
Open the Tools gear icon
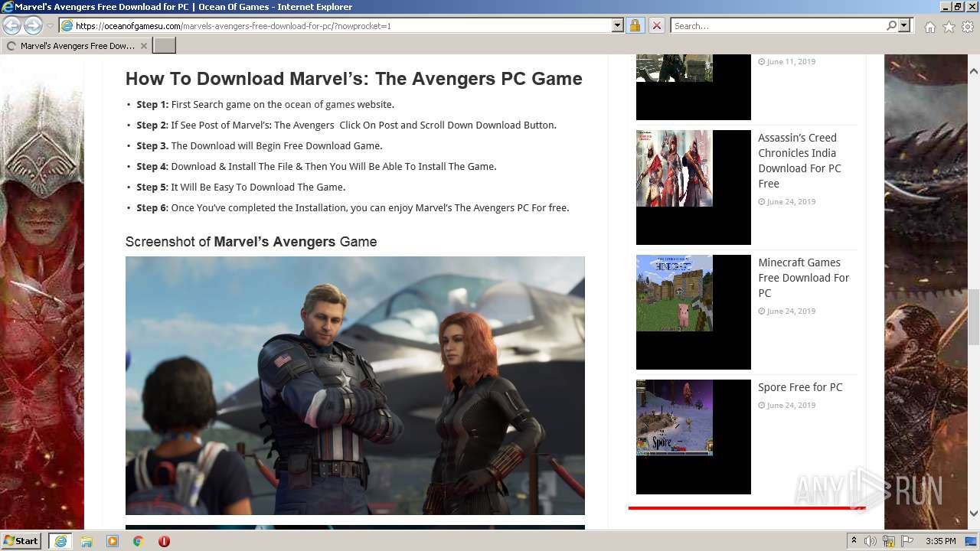(967, 27)
